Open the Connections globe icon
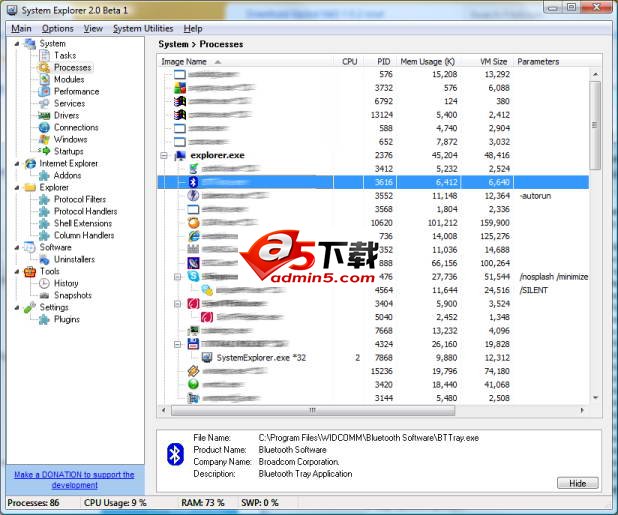Viewport: 618px width, 515px height. coord(44,127)
